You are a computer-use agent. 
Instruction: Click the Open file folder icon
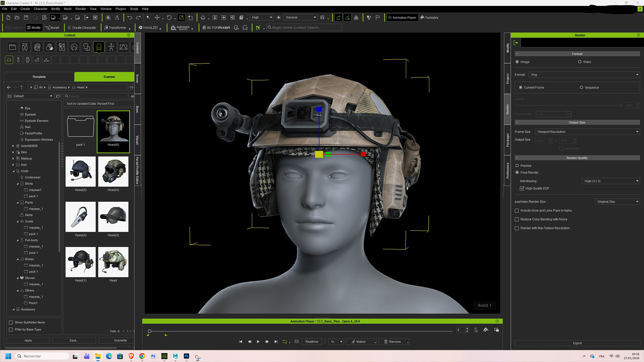point(17,17)
